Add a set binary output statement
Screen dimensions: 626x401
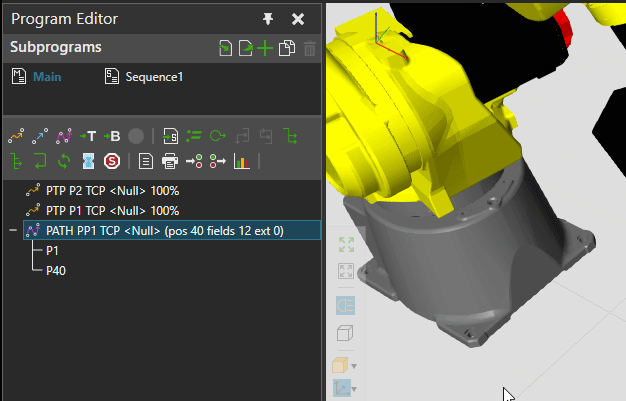click(x=218, y=161)
